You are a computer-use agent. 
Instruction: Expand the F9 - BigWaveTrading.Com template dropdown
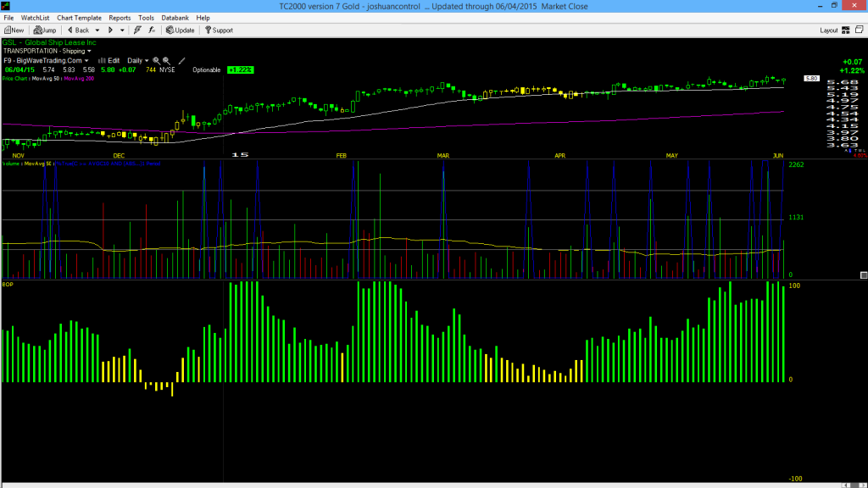click(86, 61)
